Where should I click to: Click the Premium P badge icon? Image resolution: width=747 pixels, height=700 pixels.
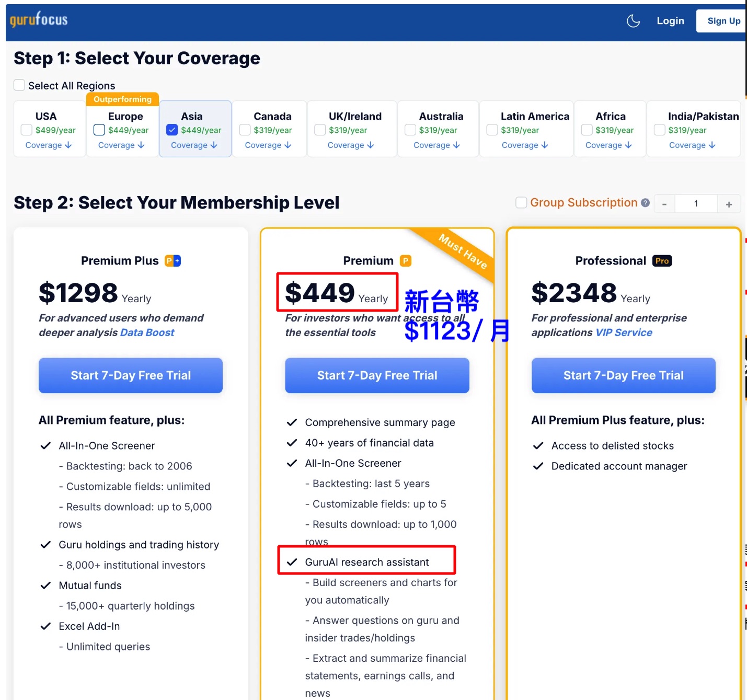coord(406,261)
